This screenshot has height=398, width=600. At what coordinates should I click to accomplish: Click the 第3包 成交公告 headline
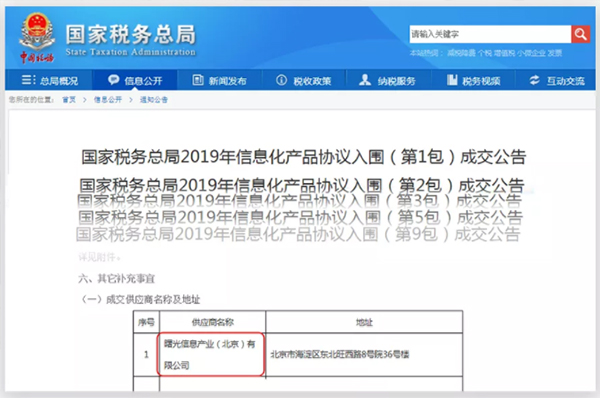[x=300, y=201]
